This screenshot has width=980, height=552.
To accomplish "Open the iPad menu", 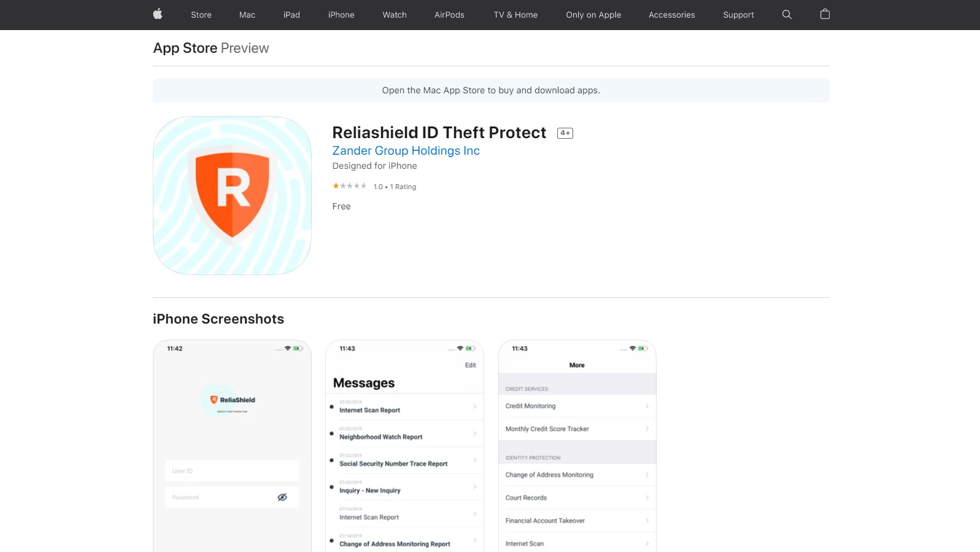I will pos(291,15).
